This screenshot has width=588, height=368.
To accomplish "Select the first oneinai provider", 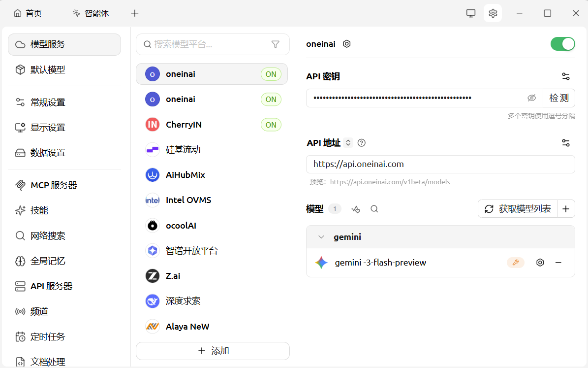I will click(x=212, y=74).
